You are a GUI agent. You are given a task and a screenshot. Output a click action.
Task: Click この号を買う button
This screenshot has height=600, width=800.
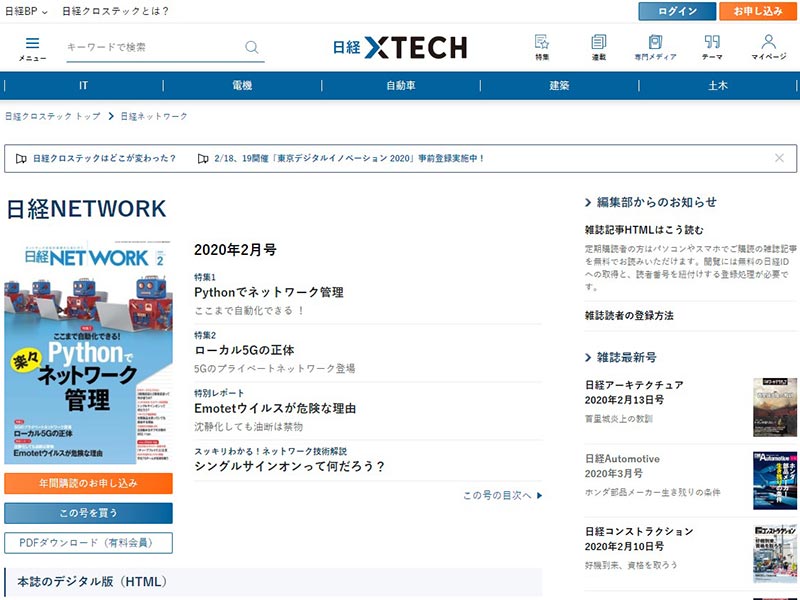pos(88,513)
